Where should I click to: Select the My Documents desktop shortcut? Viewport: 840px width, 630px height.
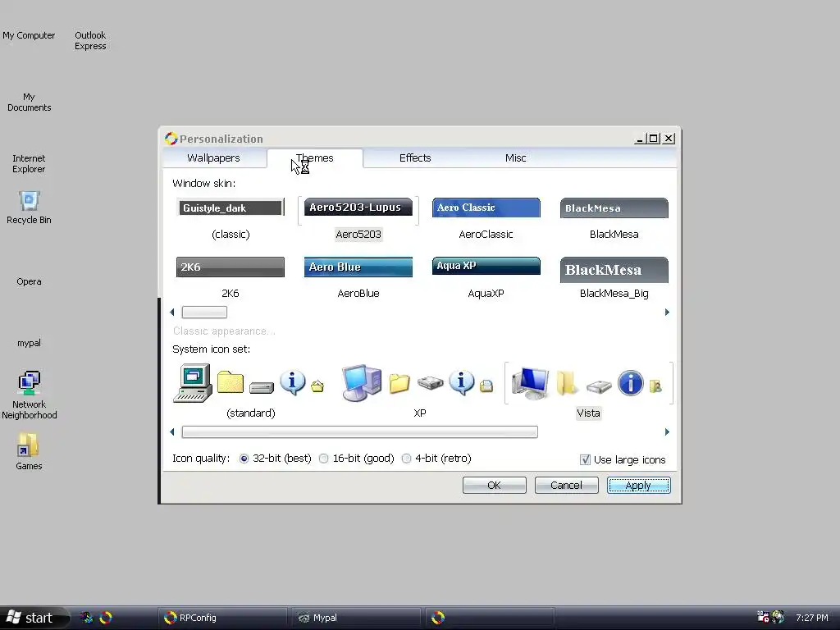coord(29,103)
